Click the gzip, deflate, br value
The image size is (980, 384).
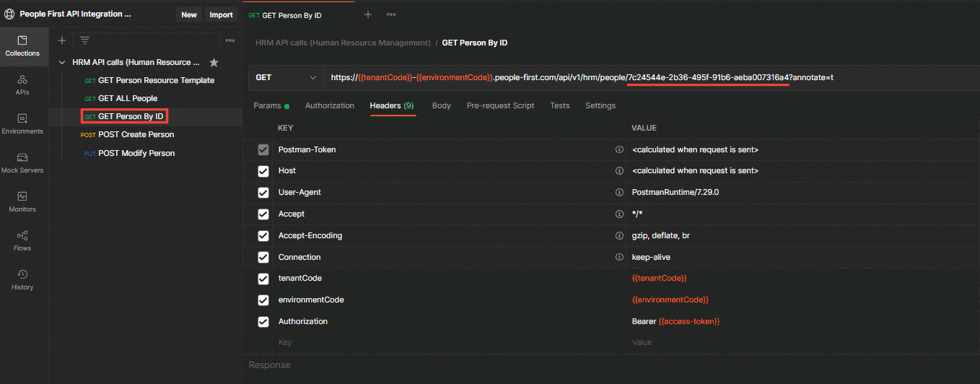click(x=661, y=235)
